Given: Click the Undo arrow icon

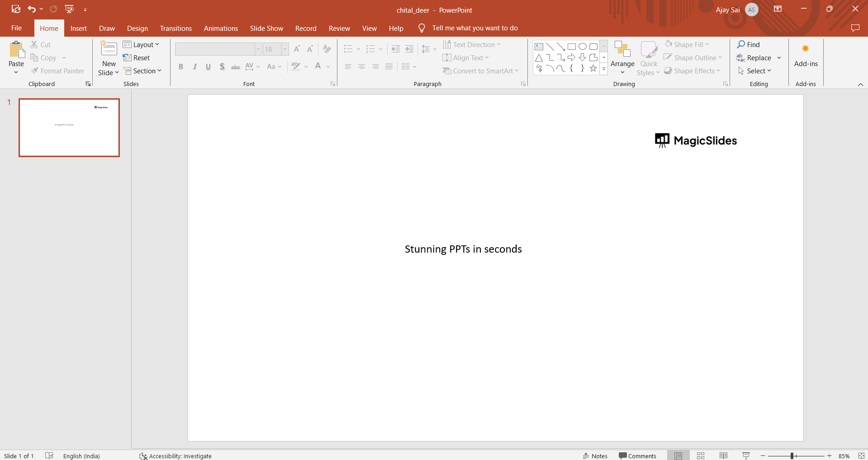Looking at the screenshot, I should pos(31,9).
